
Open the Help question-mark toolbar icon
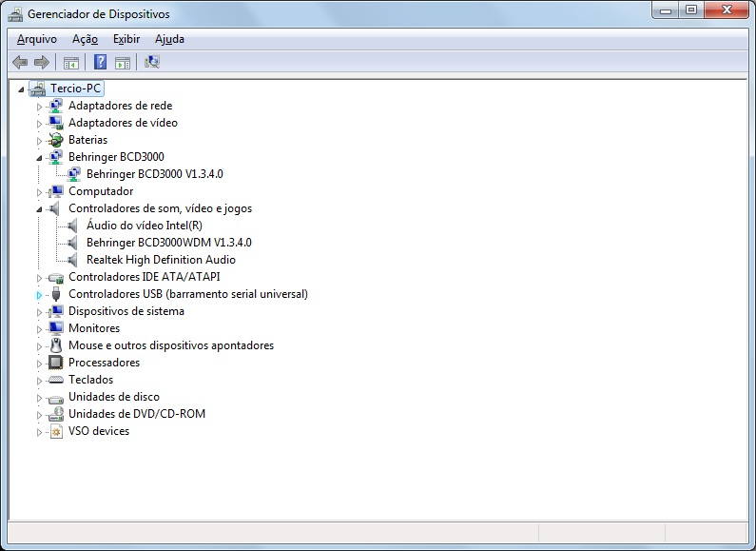pos(100,62)
